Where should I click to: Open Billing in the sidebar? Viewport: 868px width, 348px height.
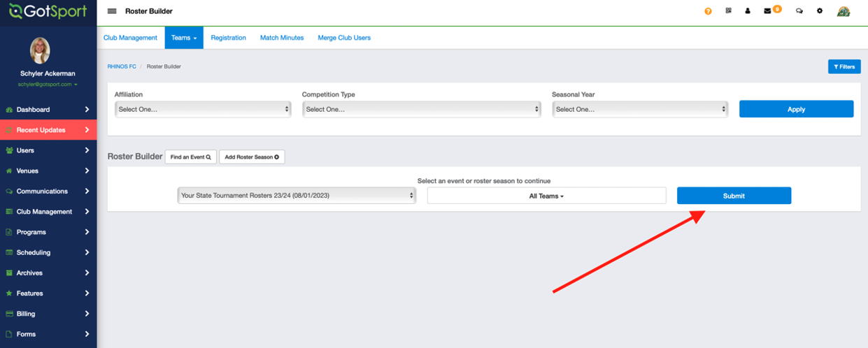click(48, 314)
